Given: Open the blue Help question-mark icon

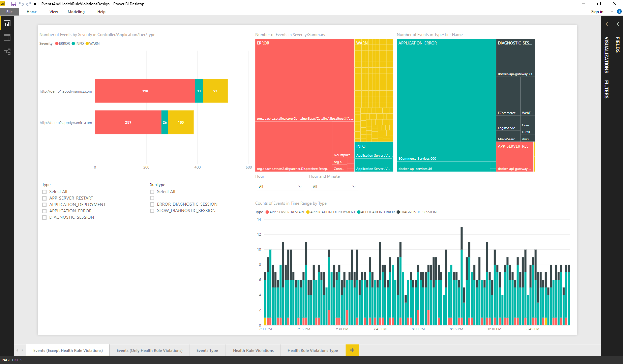Looking at the screenshot, I should (x=619, y=12).
